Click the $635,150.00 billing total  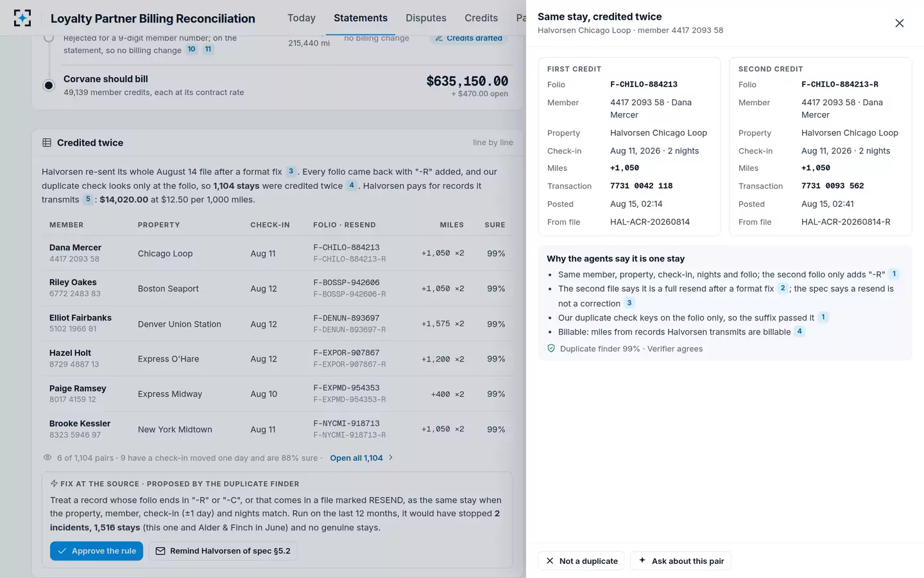(467, 82)
